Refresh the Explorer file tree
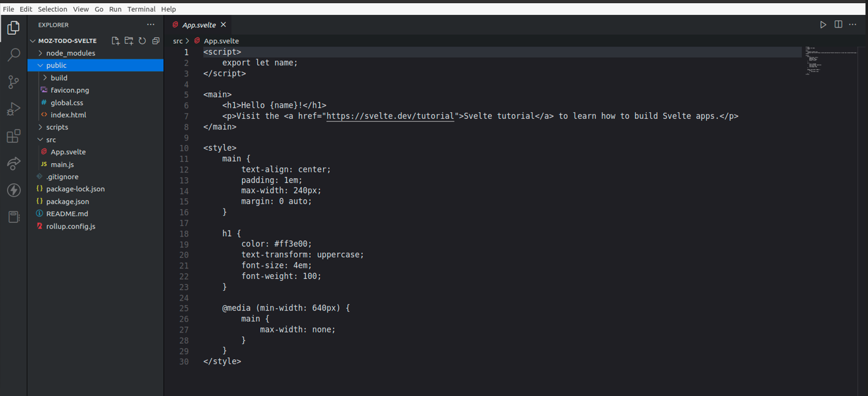The image size is (868, 396). [x=142, y=41]
